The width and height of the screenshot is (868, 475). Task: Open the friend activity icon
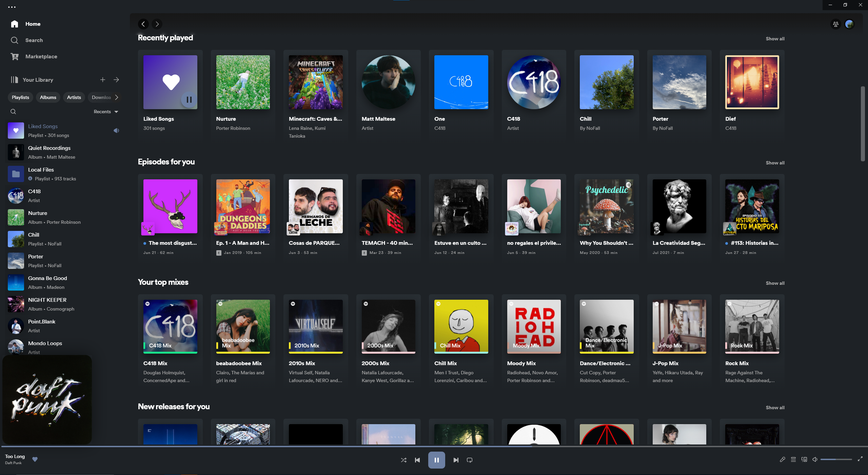(835, 24)
